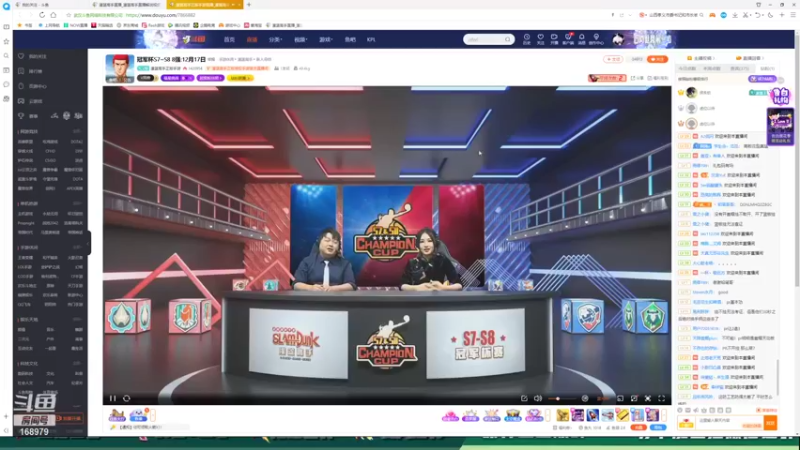
Task: Open the 直播 live tab in nav
Action: pos(252,39)
